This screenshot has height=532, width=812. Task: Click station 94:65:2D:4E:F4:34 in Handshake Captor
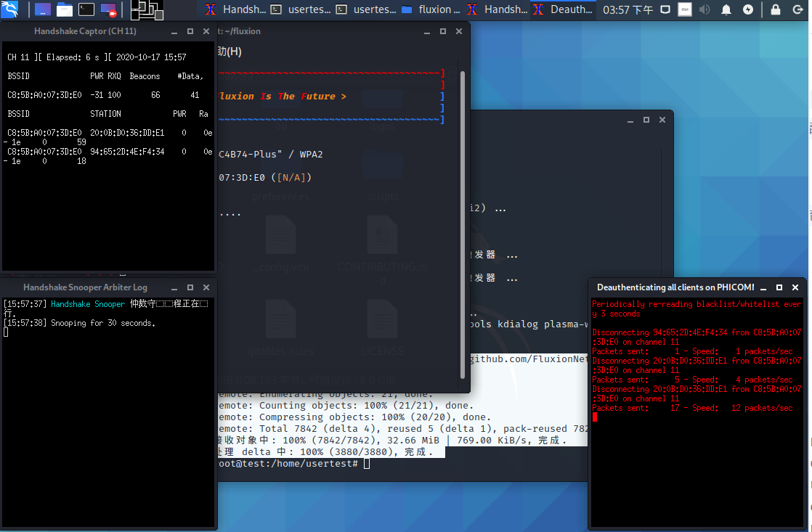[127, 152]
